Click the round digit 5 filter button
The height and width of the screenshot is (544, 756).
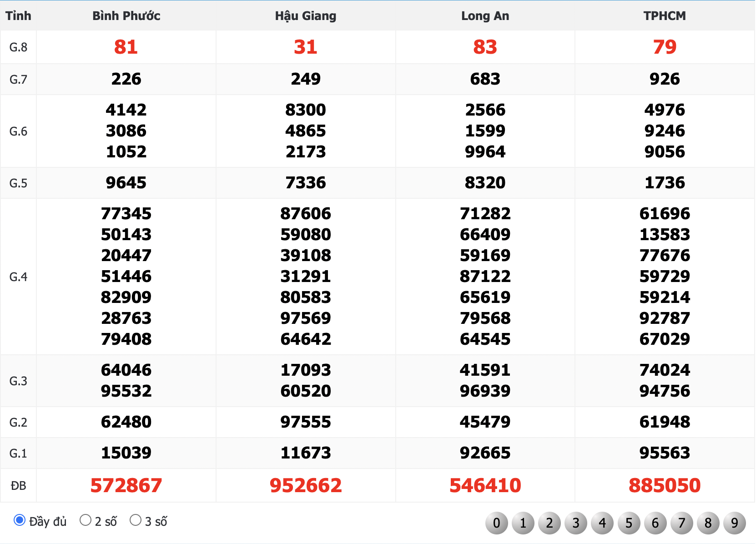coord(629,523)
